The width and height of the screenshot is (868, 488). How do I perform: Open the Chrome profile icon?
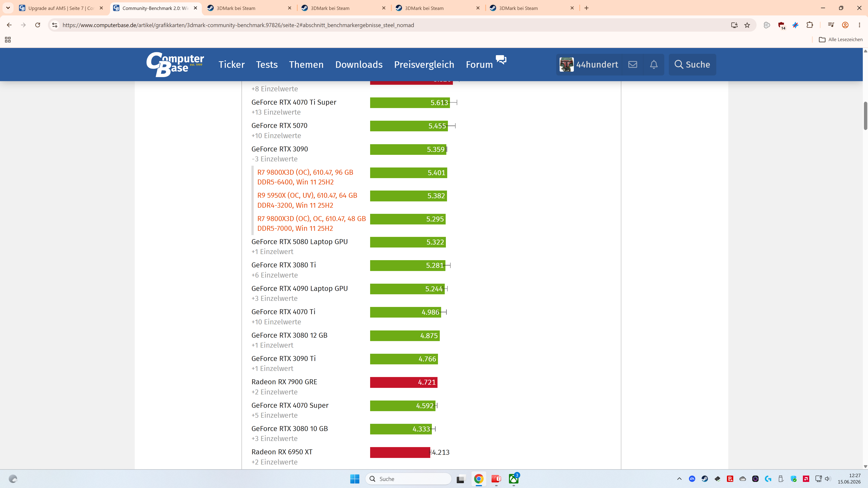(845, 25)
